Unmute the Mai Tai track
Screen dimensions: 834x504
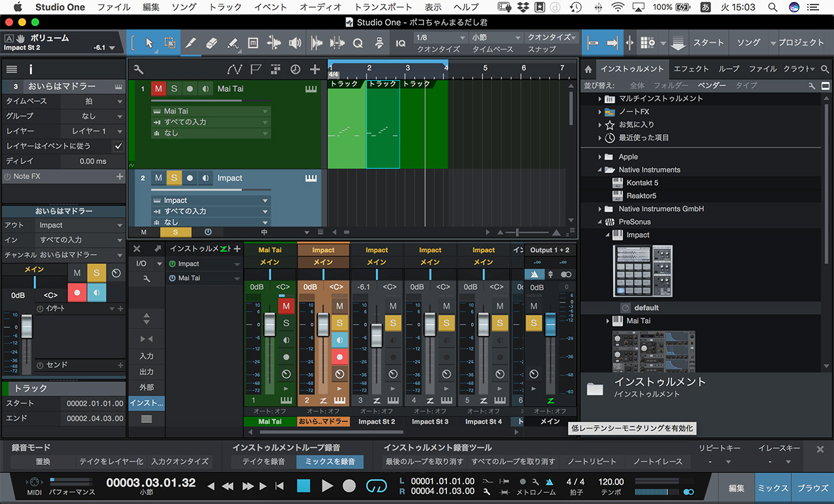click(x=158, y=89)
